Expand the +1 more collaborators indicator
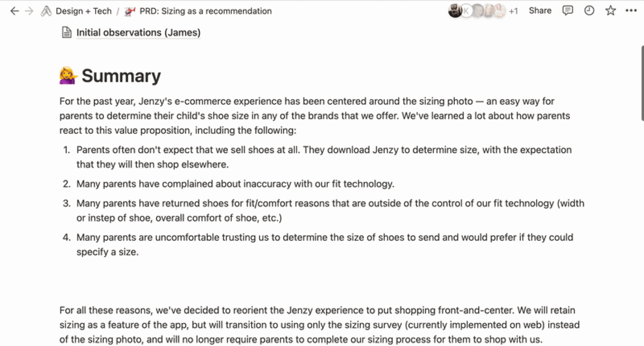The image size is (644, 346). coord(513,11)
